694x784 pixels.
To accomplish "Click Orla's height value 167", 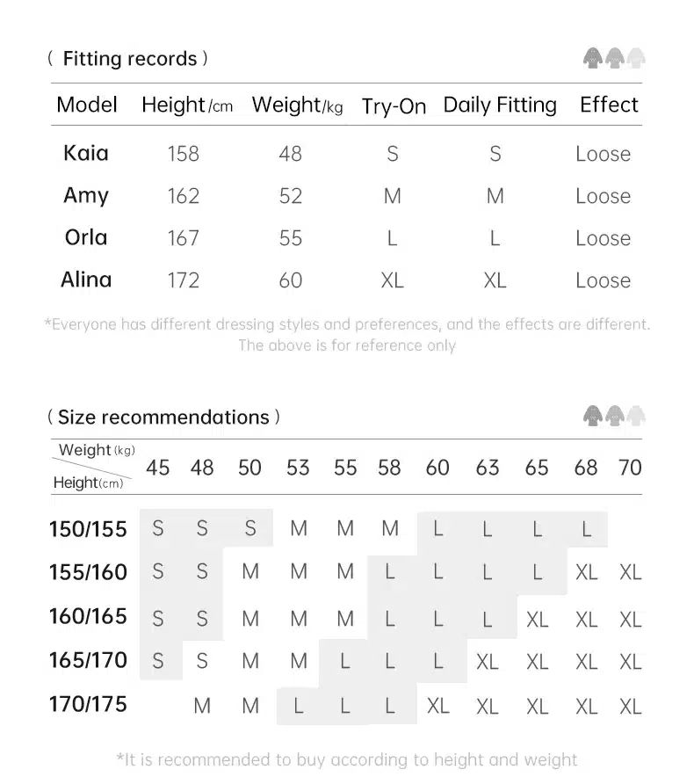I will tap(183, 238).
